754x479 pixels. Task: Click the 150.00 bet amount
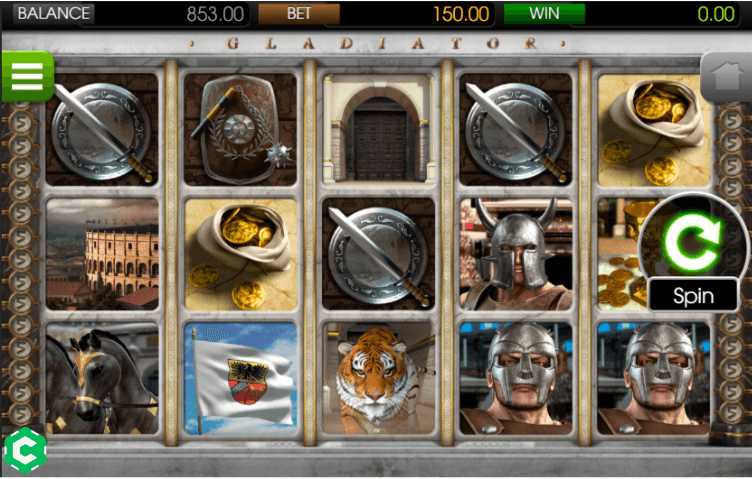click(461, 14)
